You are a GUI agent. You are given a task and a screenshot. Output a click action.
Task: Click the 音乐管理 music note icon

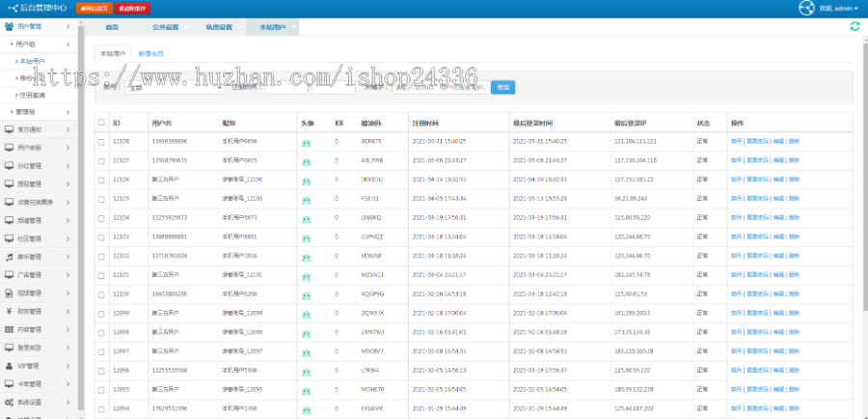(x=9, y=257)
